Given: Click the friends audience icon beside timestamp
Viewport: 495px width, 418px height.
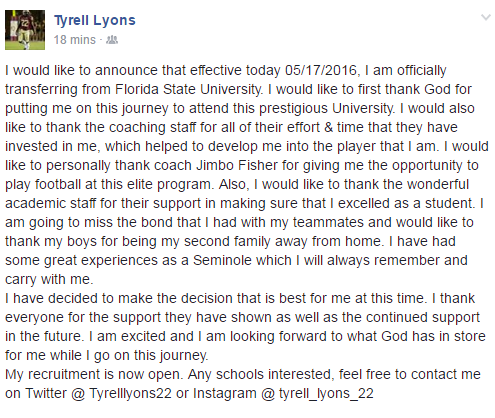Looking at the screenshot, I should click(112, 40).
